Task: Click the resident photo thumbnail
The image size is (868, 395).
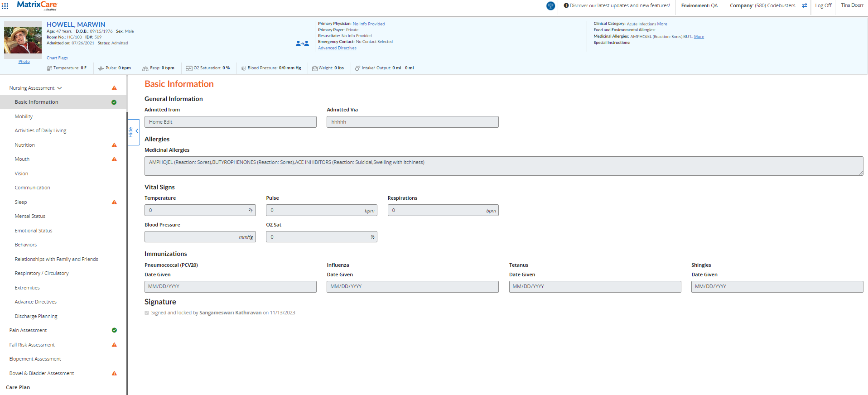Action: (23, 40)
